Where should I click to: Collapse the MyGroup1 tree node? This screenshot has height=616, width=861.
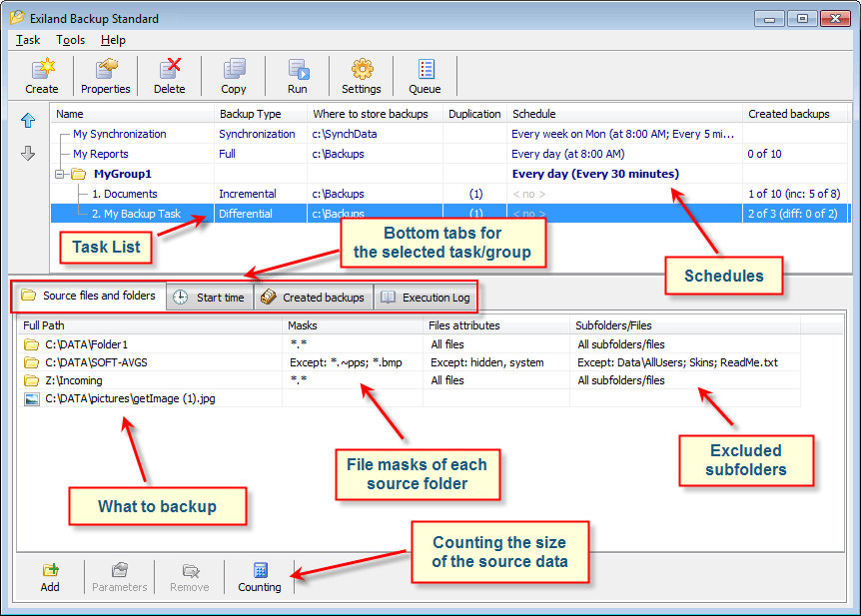(61, 174)
